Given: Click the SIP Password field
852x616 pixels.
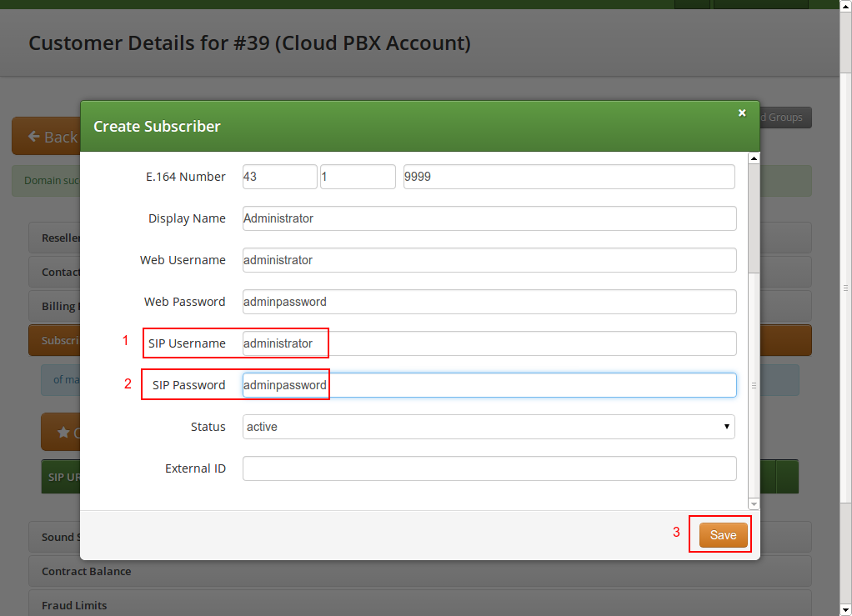Looking at the screenshot, I should coord(488,384).
